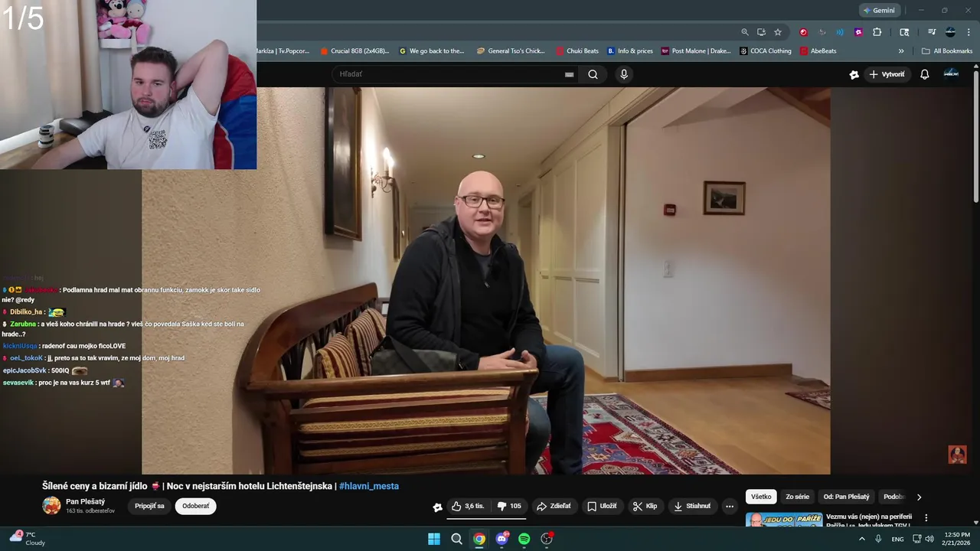Open YouTube account avatar menu
The width and height of the screenshot is (980, 551).
[x=951, y=73]
